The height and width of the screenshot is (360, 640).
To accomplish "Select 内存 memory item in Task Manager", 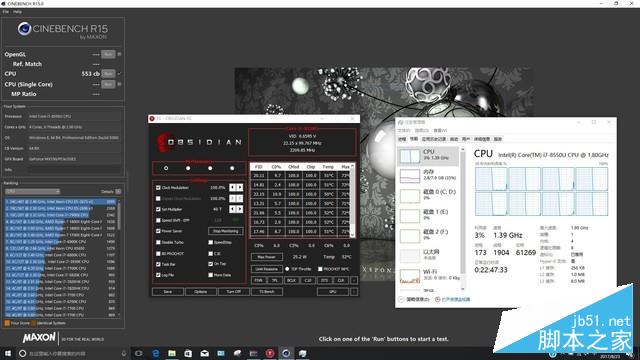I will (x=428, y=175).
